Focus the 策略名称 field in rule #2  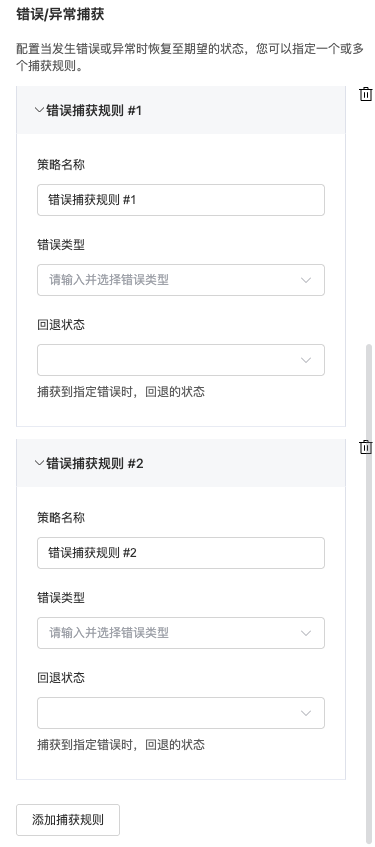coord(181,553)
